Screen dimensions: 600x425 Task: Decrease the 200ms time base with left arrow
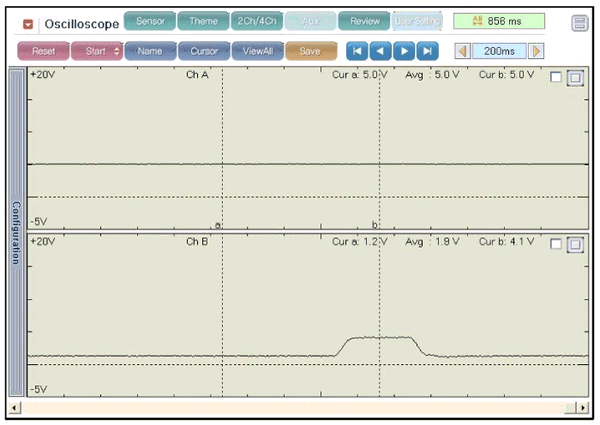point(462,50)
